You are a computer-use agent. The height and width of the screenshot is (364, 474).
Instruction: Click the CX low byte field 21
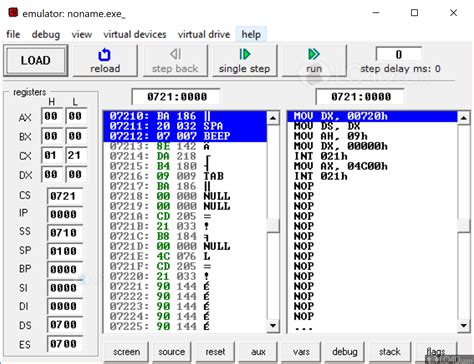tap(76, 155)
